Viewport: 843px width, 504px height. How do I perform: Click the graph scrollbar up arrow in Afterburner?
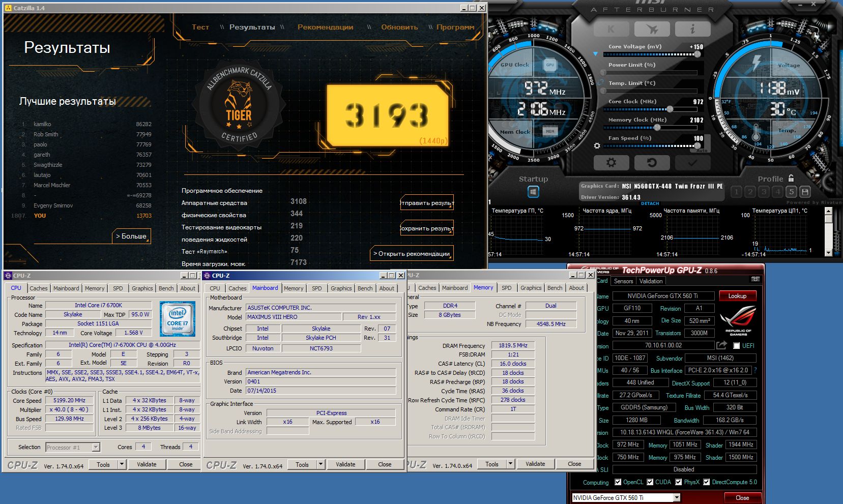pos(828,211)
